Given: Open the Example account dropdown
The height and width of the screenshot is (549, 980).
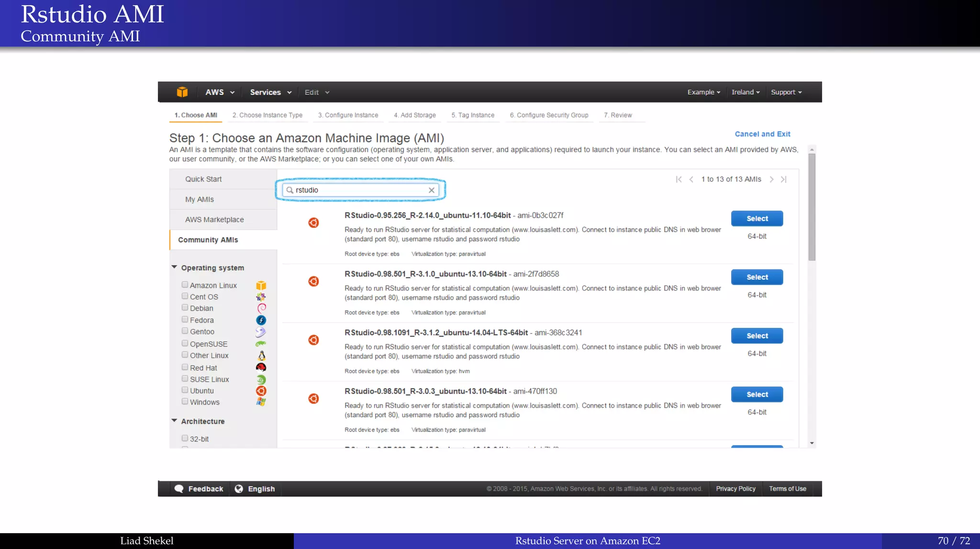Looking at the screenshot, I should (x=703, y=92).
